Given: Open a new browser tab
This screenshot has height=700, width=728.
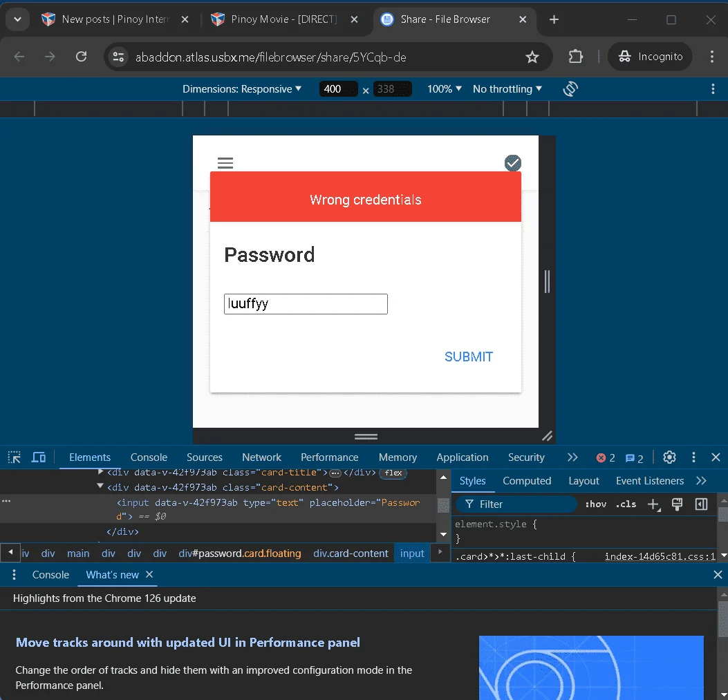Looking at the screenshot, I should coord(554,19).
